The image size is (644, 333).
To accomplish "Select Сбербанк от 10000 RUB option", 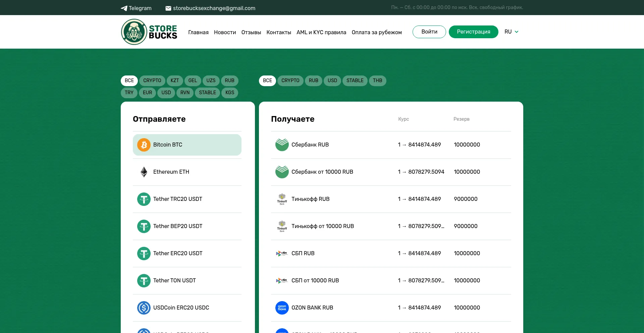I will 391,172.
